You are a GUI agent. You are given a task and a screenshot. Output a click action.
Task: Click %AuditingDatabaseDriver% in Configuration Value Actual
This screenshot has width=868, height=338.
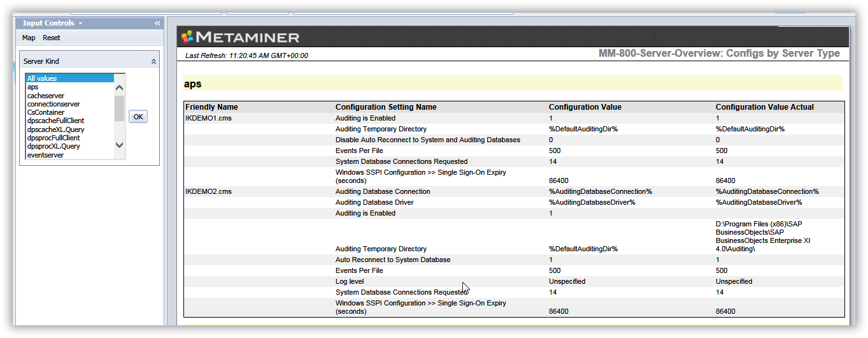coord(759,202)
